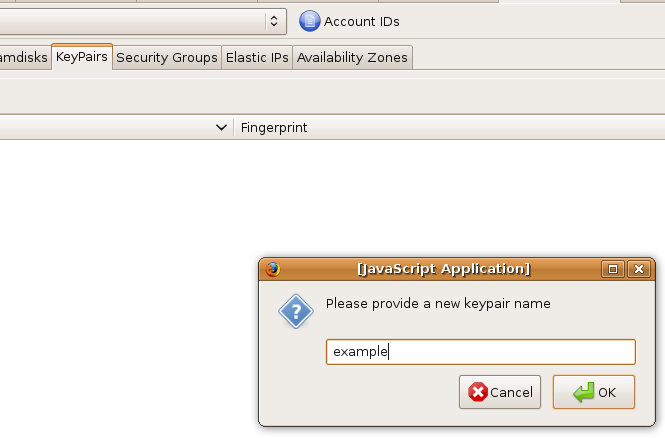The width and height of the screenshot is (665, 438).
Task: Open the Elastic IPs tab
Action: coord(257,58)
